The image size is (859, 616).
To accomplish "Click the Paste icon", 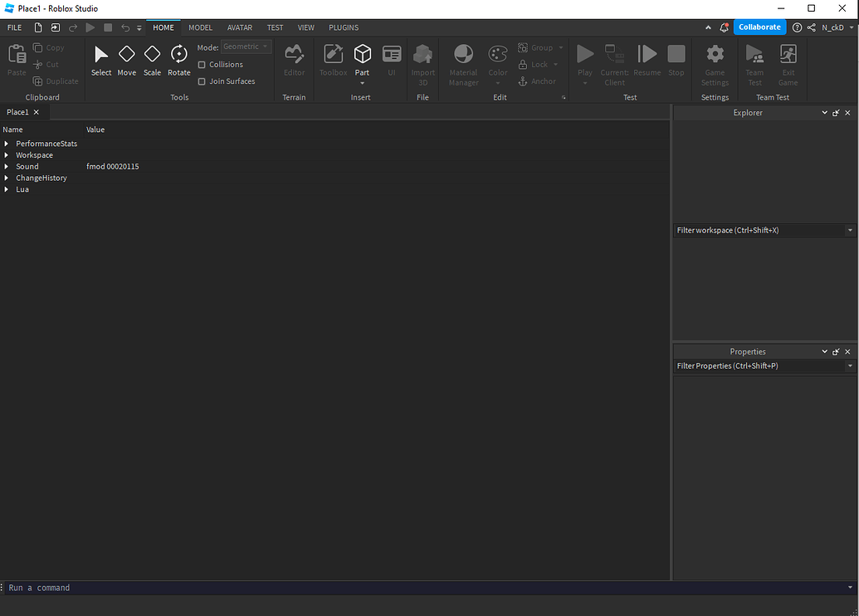I will 17,54.
